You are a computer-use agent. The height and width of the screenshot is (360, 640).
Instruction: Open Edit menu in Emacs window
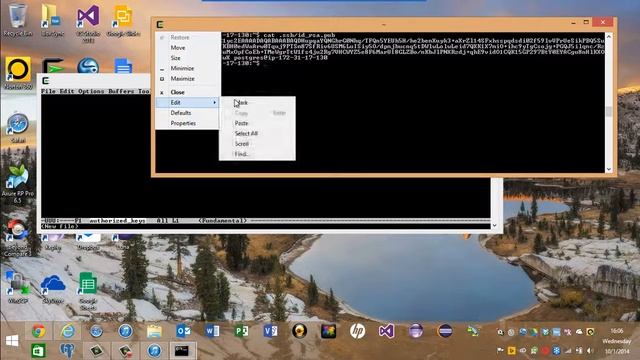67,91
